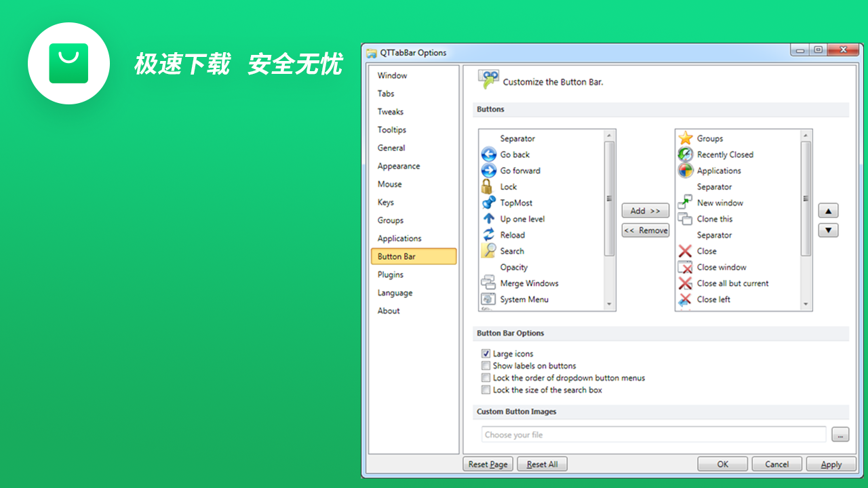Select the Lock padlock icon

click(488, 186)
